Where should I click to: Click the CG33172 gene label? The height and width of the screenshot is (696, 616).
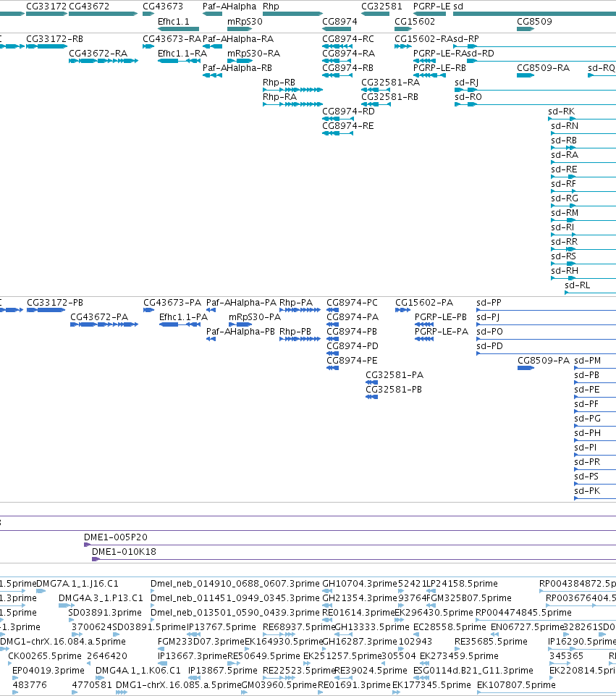pyautogui.click(x=46, y=7)
